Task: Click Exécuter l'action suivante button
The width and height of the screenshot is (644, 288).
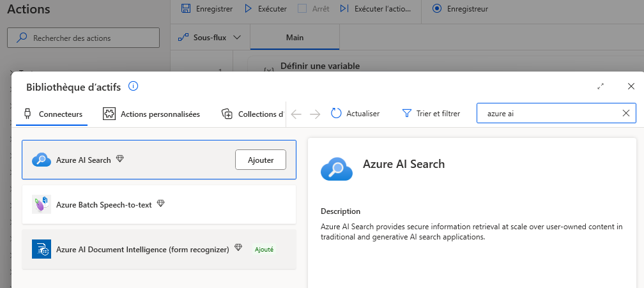Action: click(x=375, y=8)
